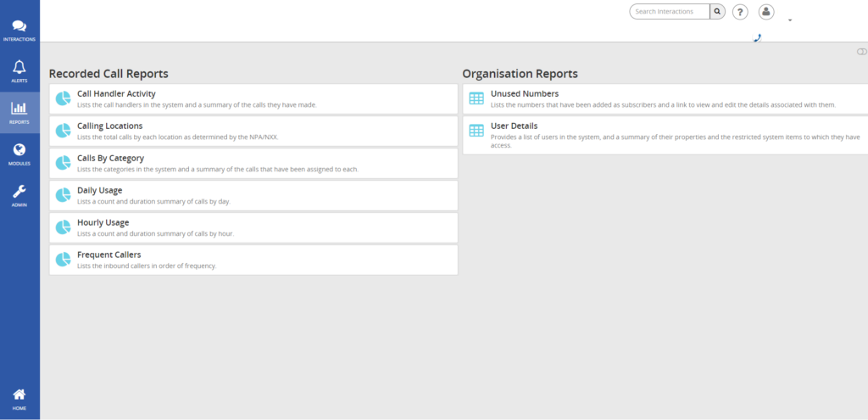868x420 pixels.
Task: Click the blue phone handset icon
Action: (758, 38)
